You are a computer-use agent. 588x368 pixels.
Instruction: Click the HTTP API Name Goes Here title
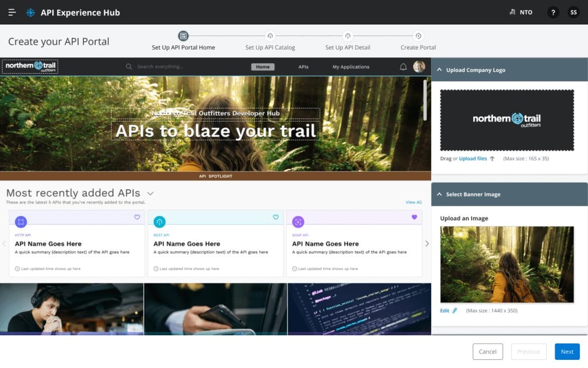click(x=48, y=244)
